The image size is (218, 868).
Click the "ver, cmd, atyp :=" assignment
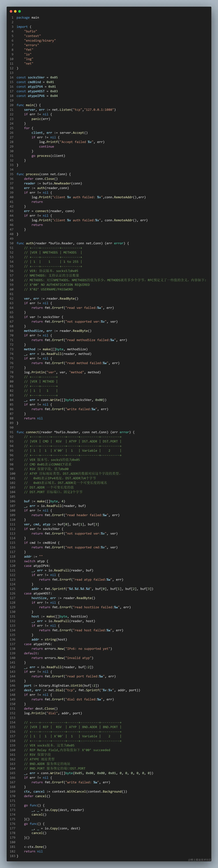[x=62, y=524]
